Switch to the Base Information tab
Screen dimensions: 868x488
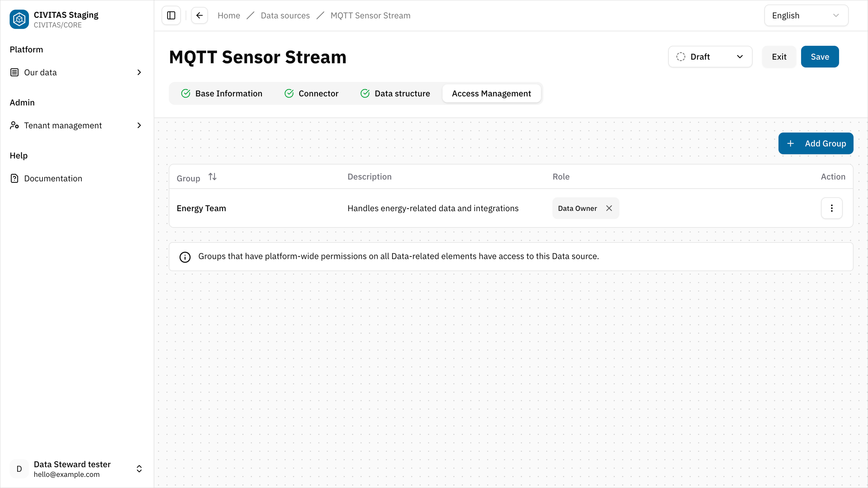point(222,94)
